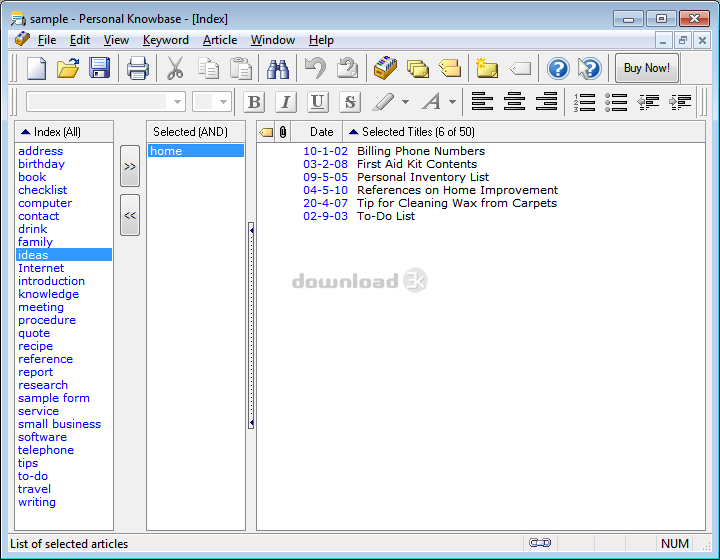Toggle Underline formatting
Viewport: 720px width, 560px height.
318,102
